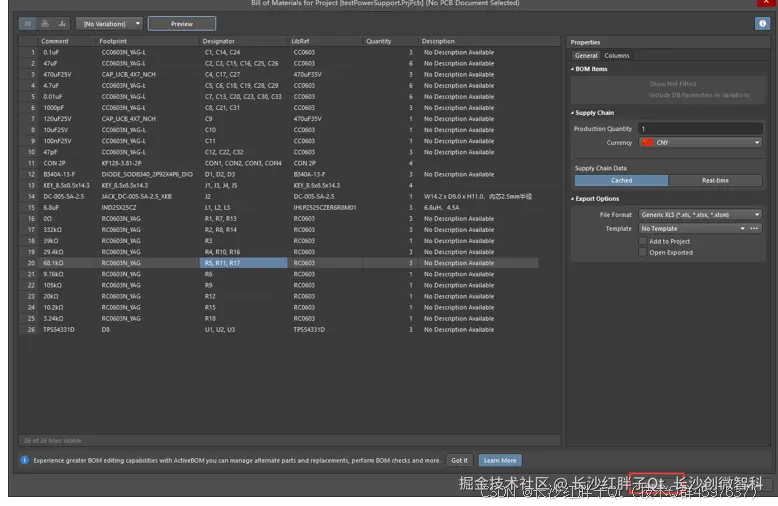Screen dimensions: 778x506
Task: Select the '1000pF' comment cell
Action: click(x=67, y=108)
